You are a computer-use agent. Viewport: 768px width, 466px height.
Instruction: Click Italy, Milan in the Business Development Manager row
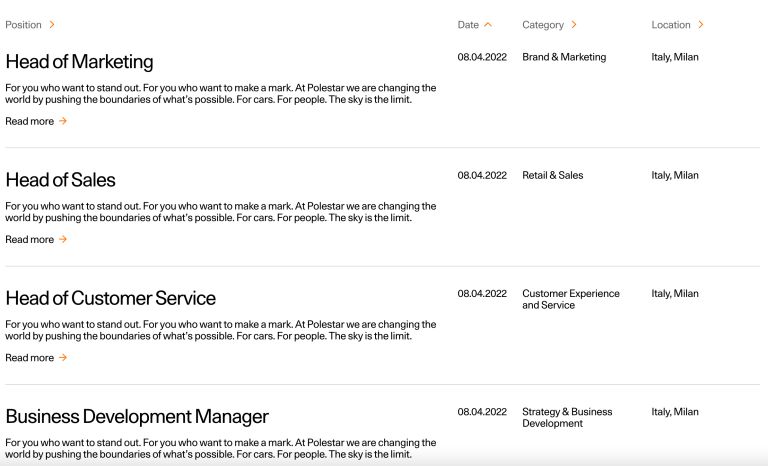(675, 412)
